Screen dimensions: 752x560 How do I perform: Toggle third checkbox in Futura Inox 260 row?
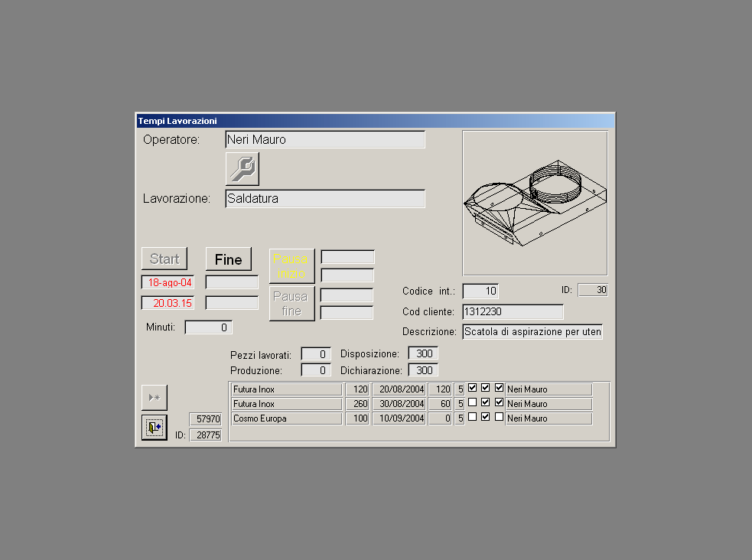(500, 402)
